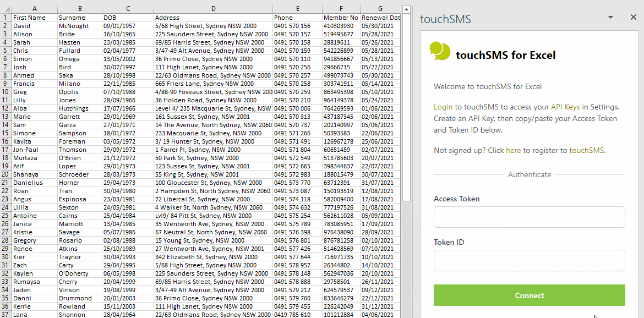Viewport: 644px width, 318px height.
Task: Click the vertical scrollbar up arrow
Action: (x=407, y=9)
